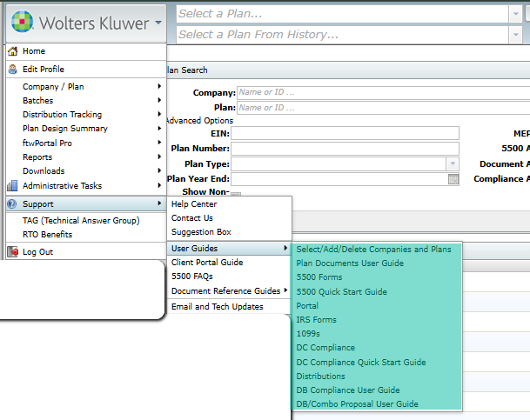The image size is (530, 420).
Task: Expand the Downloads submenu
Action: [x=86, y=170]
